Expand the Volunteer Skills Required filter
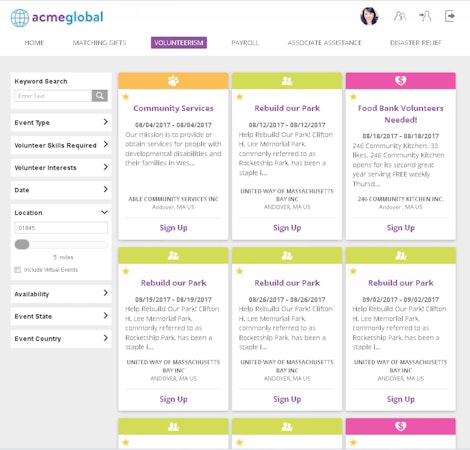 click(61, 145)
